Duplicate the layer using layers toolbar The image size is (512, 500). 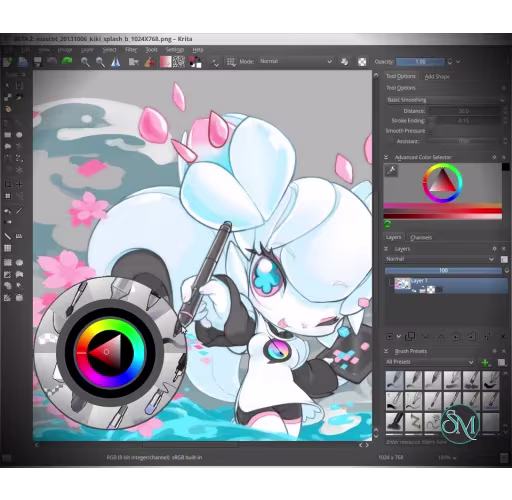click(410, 337)
